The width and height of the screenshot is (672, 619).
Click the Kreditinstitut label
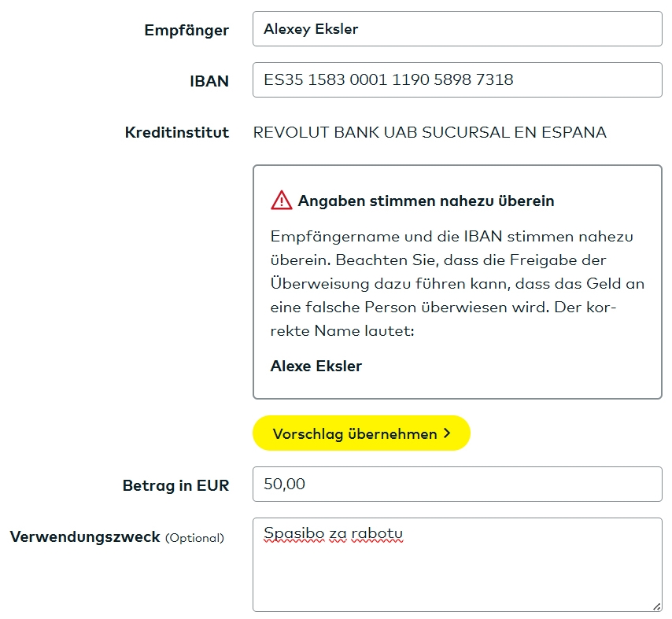[x=177, y=132]
